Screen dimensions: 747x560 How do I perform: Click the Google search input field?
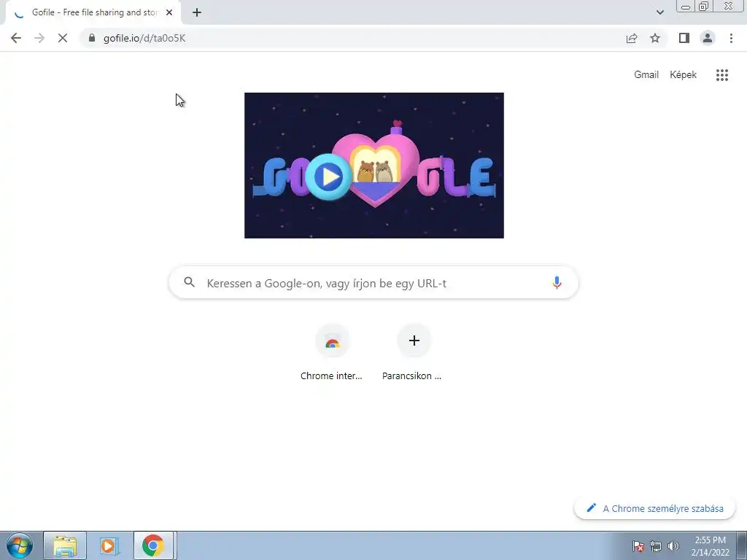[x=374, y=283]
